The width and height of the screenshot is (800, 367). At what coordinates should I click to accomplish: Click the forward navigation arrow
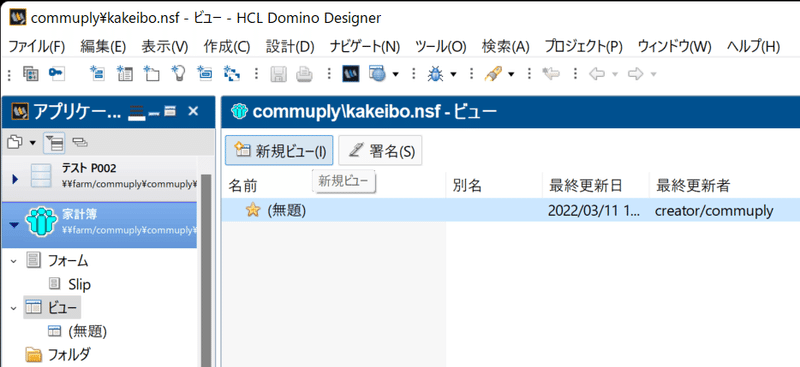coord(635,75)
